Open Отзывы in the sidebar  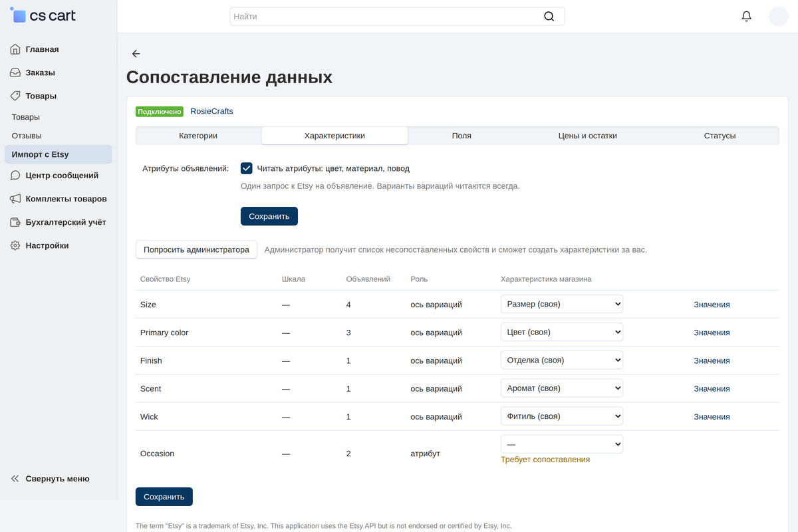[27, 136]
